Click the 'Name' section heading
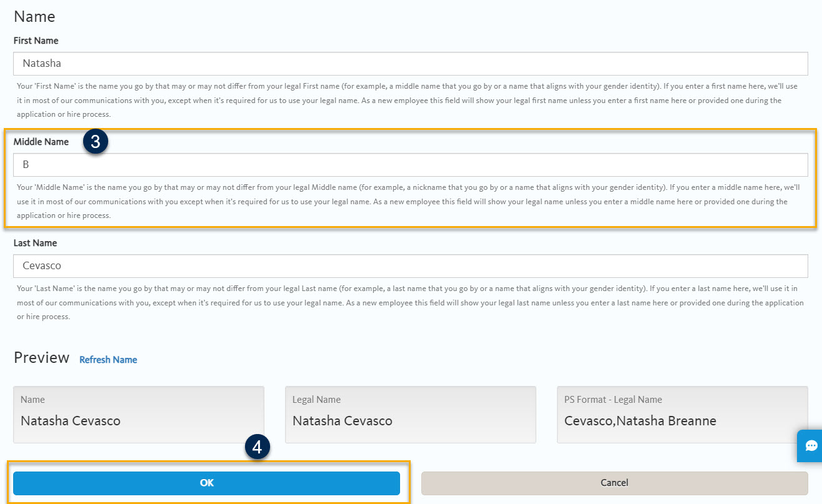This screenshot has width=822, height=504. click(34, 16)
